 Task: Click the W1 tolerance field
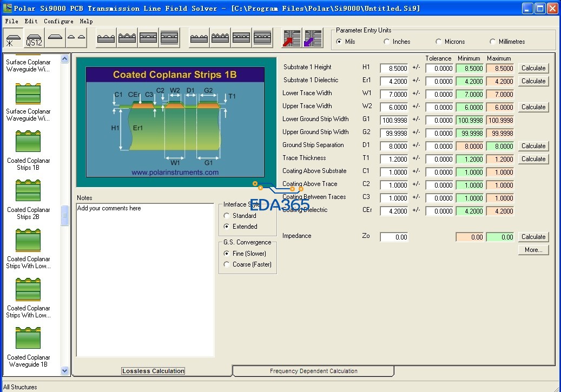pos(440,95)
